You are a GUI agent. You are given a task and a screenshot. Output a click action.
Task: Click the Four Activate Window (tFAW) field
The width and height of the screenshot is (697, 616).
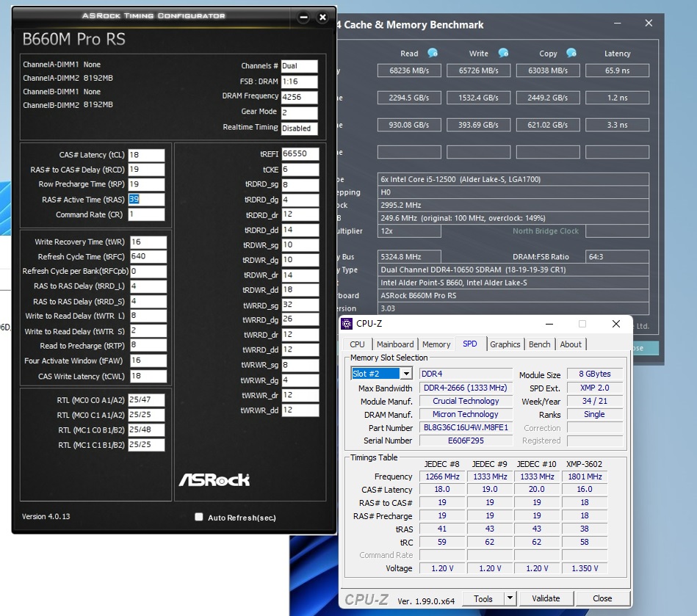coord(148,360)
